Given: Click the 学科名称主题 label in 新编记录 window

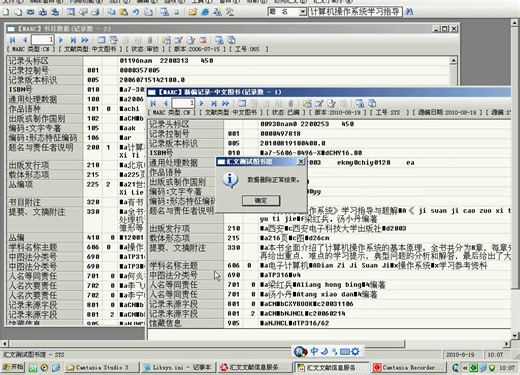Looking at the screenshot, I should [173, 265].
